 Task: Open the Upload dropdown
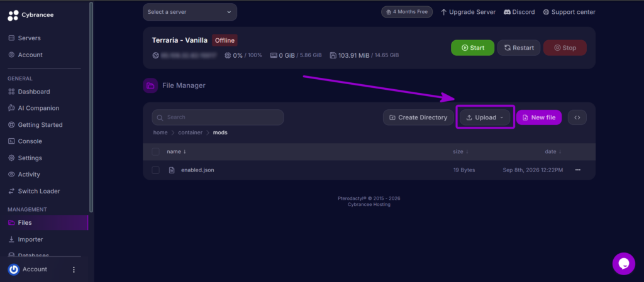pos(485,117)
